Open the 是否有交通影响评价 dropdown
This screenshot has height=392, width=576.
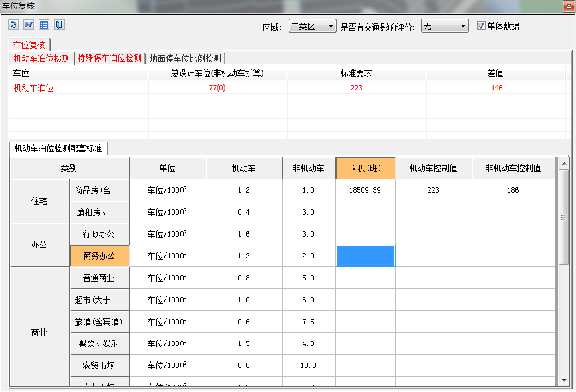pos(444,25)
